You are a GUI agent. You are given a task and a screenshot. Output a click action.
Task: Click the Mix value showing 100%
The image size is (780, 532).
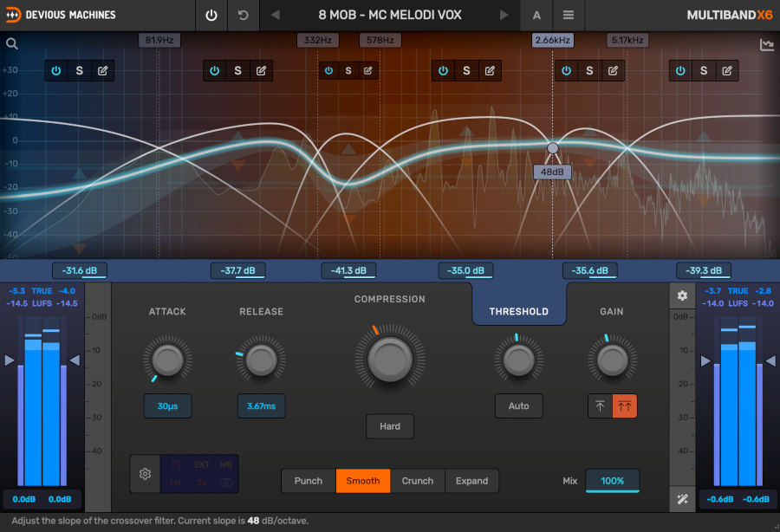tap(613, 481)
